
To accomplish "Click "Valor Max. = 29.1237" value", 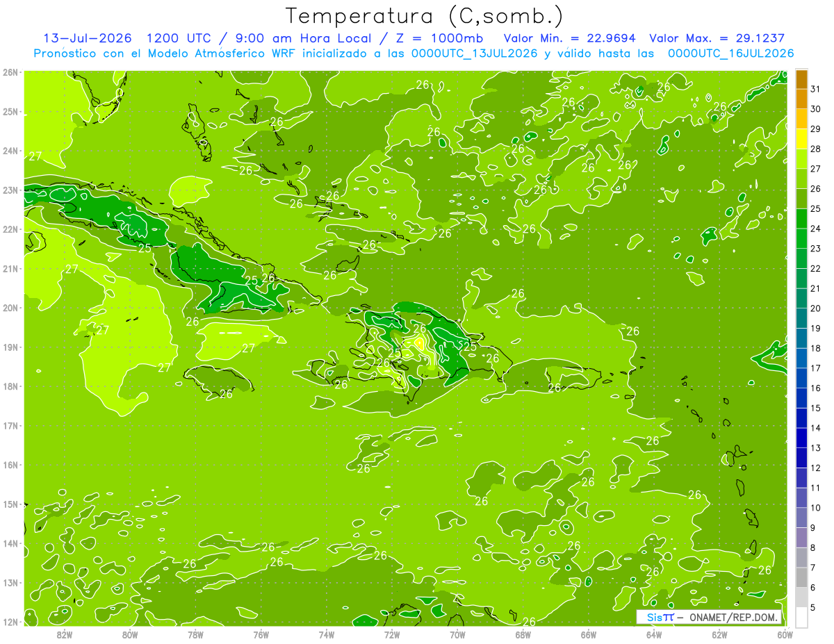I will click(717, 38).
